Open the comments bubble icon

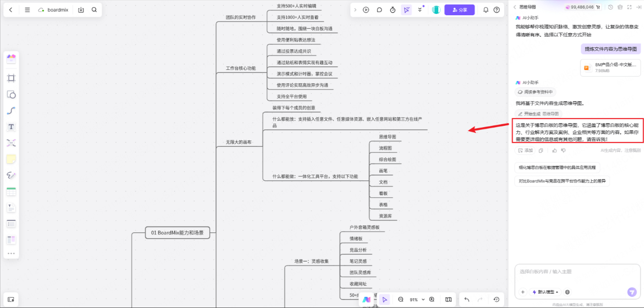[x=379, y=9]
